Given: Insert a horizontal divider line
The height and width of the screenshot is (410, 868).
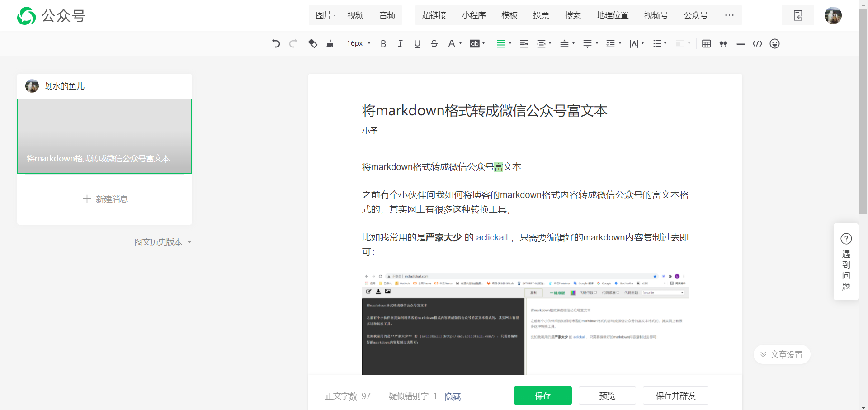Looking at the screenshot, I should click(741, 44).
